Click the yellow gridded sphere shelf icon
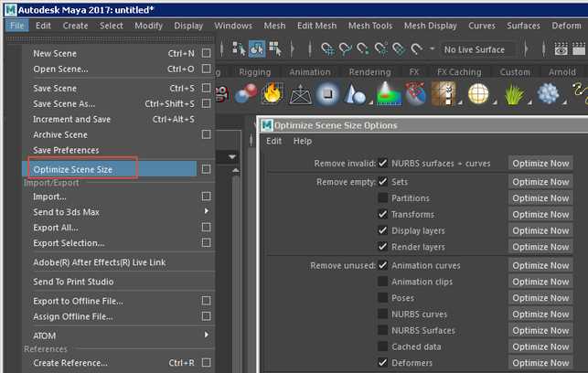Viewport: 588px width, 373px height. [x=478, y=93]
